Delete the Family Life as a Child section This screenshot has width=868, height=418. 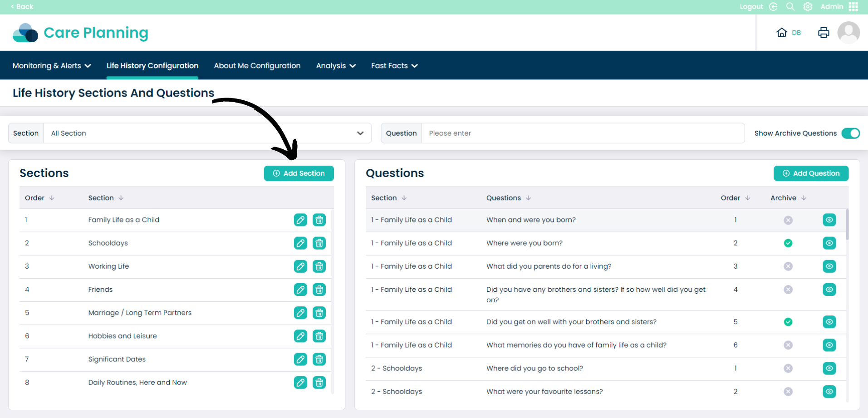coord(319,220)
